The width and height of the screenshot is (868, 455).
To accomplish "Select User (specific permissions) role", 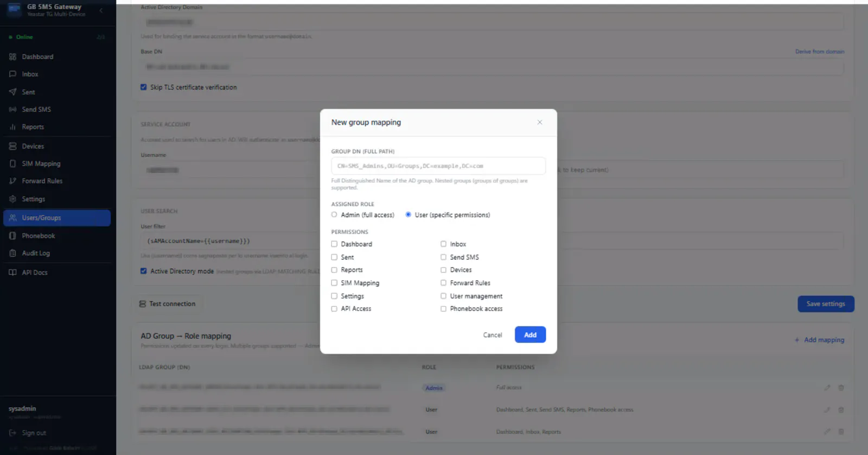I will click(408, 215).
